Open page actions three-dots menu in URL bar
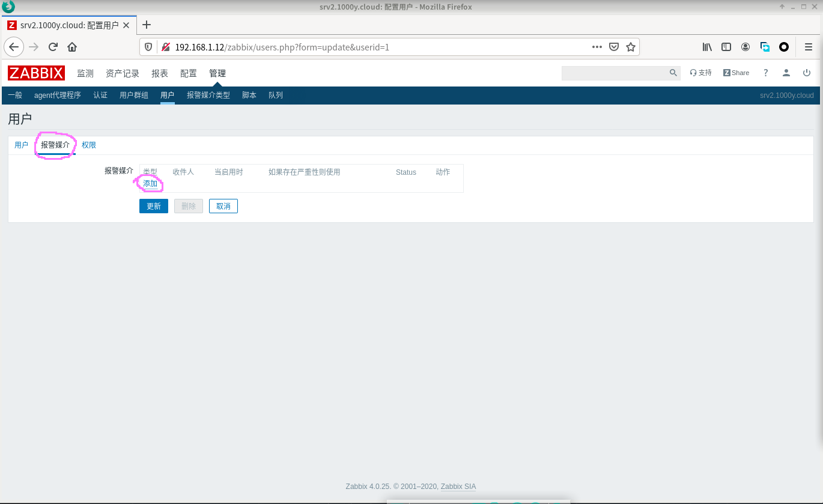Screen dimensions: 823x504 (597, 47)
